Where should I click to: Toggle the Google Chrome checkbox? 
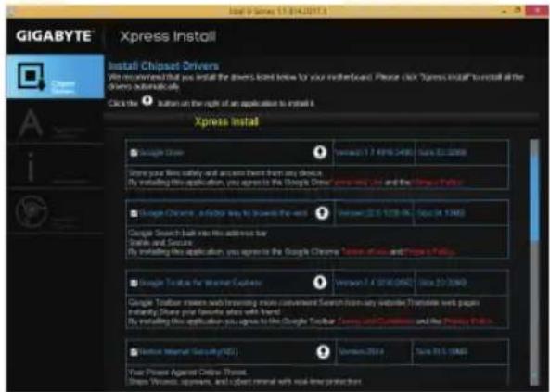[x=134, y=213]
